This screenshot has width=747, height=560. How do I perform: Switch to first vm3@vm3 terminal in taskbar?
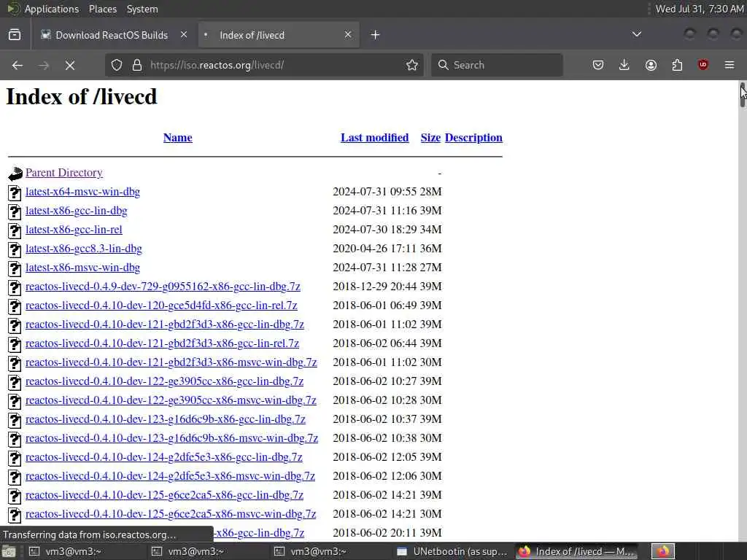point(66,551)
